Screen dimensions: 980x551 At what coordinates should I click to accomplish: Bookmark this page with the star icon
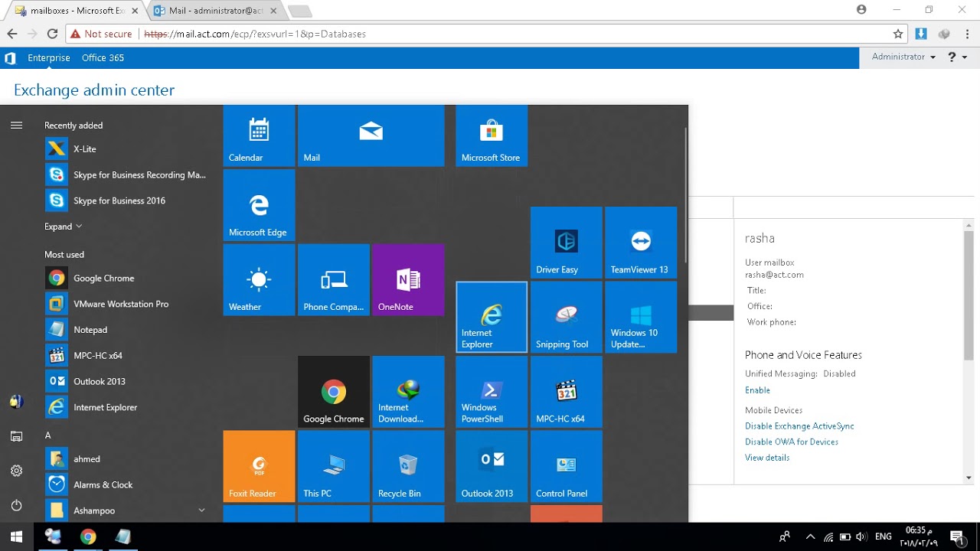pos(898,34)
